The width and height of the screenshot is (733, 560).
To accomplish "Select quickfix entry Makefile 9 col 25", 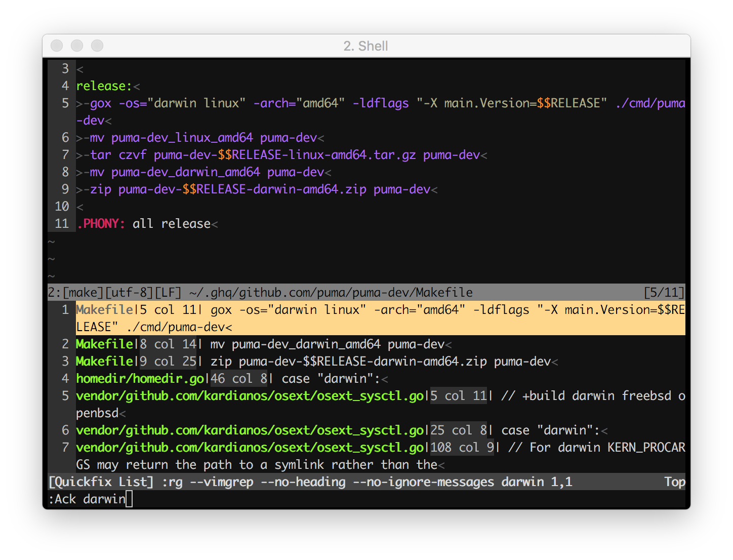I will click(366, 362).
